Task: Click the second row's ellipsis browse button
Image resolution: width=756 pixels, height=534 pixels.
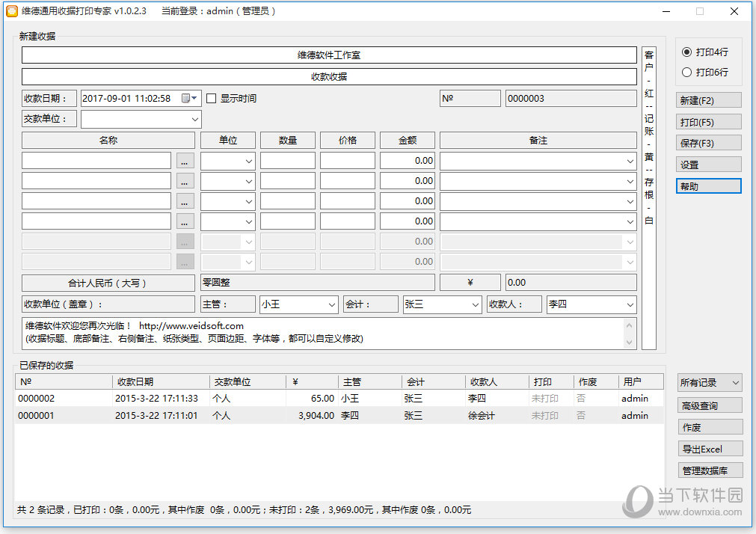Action: (185, 181)
